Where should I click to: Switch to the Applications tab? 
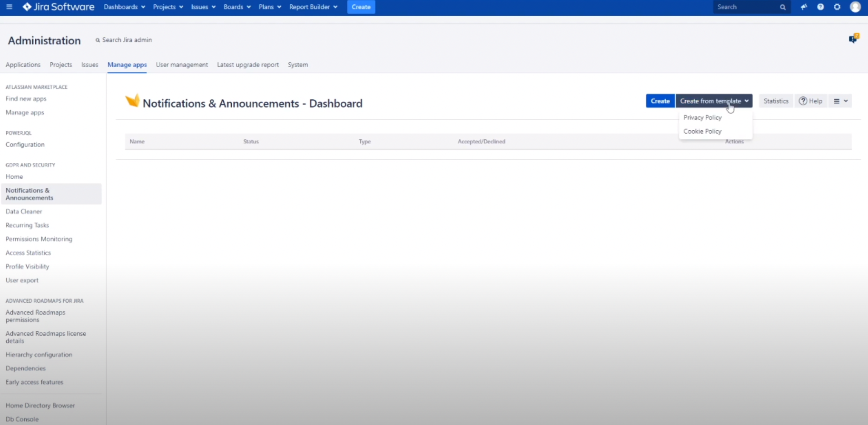23,65
